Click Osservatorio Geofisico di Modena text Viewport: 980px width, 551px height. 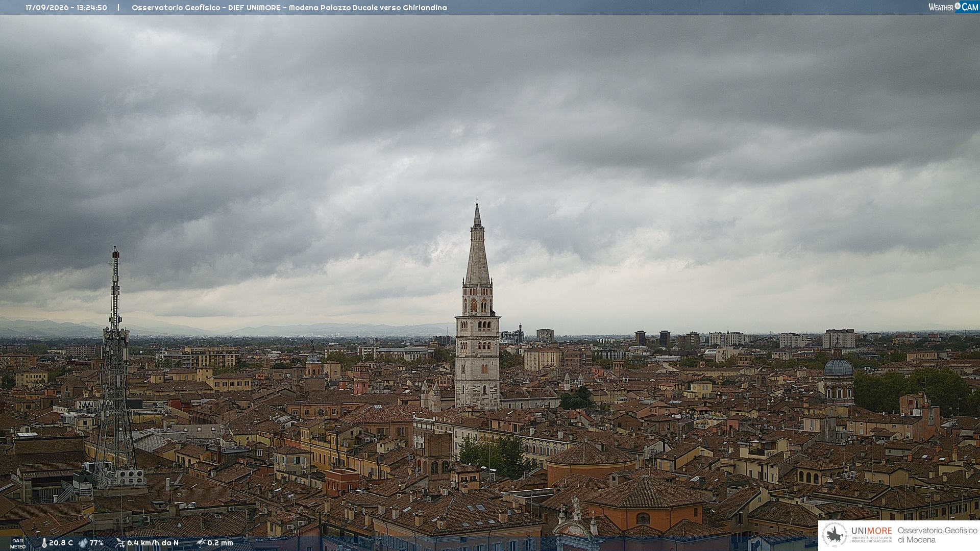pos(937,535)
